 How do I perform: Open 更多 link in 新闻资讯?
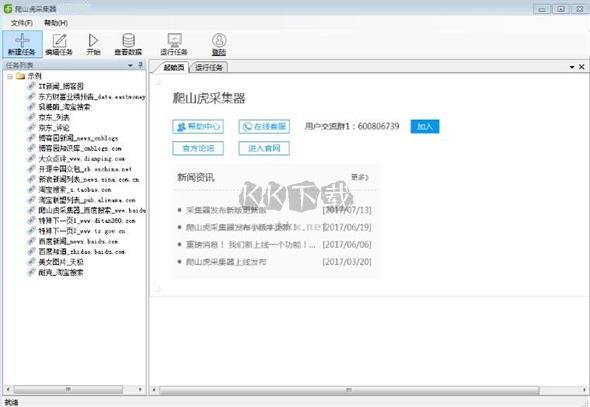click(x=359, y=177)
